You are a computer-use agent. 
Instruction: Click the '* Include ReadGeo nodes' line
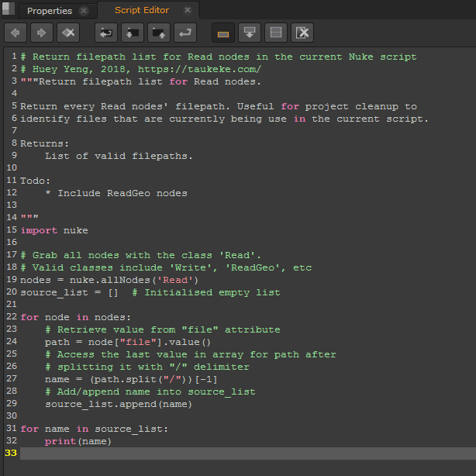(116, 193)
